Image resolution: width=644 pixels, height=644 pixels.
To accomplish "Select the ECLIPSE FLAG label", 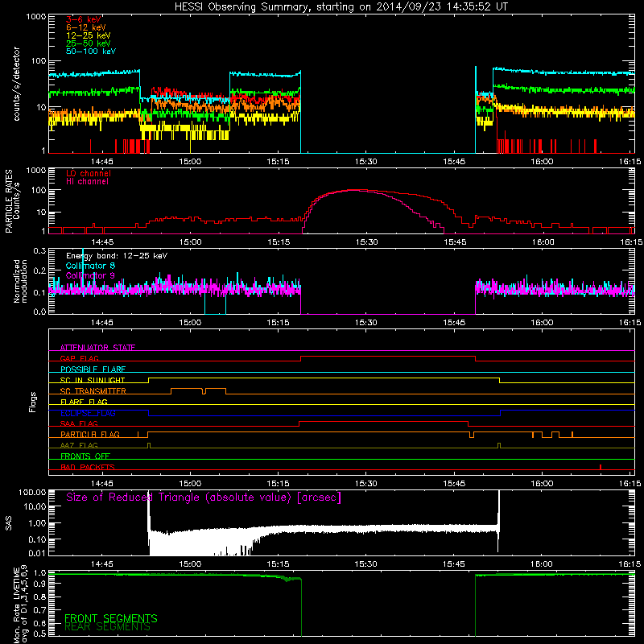I will 88,413.
